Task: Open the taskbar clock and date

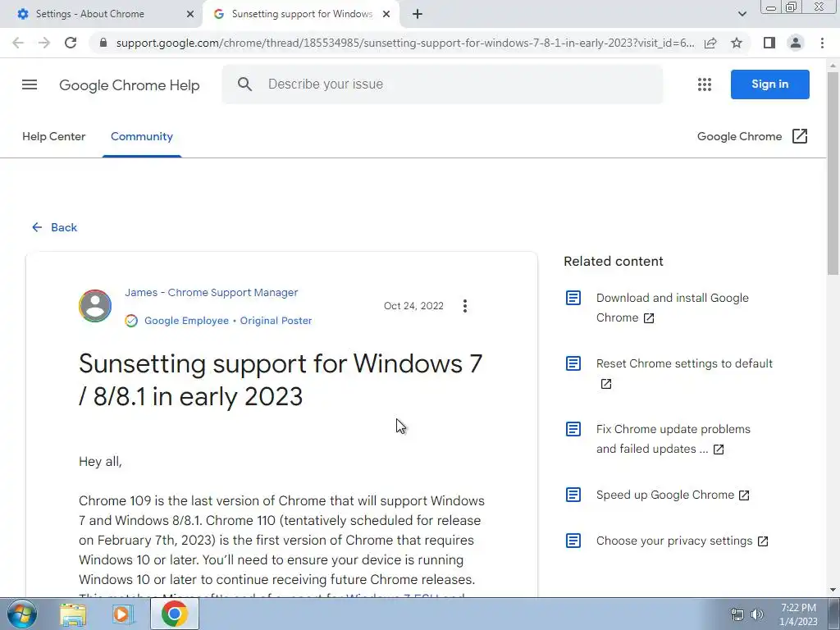Action: 798,614
